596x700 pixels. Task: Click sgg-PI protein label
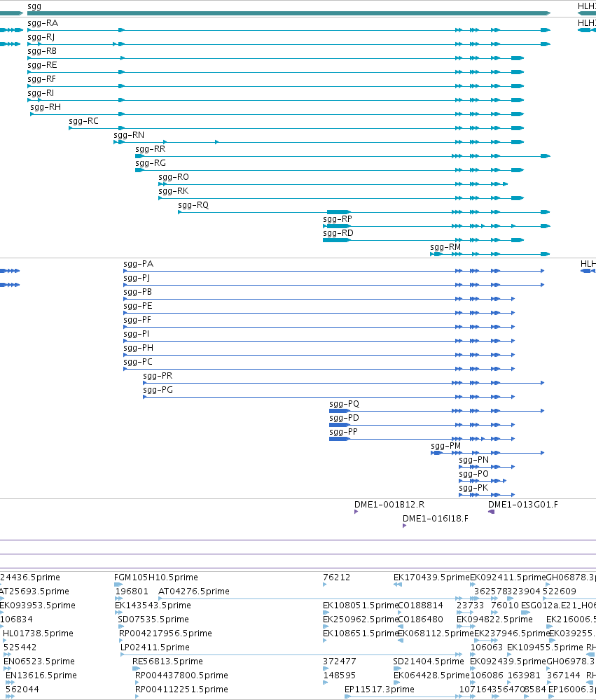pos(137,334)
